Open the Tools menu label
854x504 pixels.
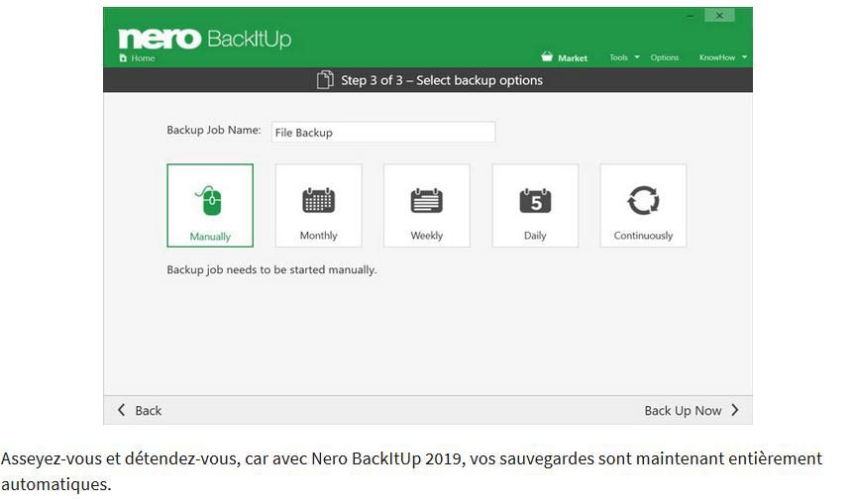tap(618, 57)
